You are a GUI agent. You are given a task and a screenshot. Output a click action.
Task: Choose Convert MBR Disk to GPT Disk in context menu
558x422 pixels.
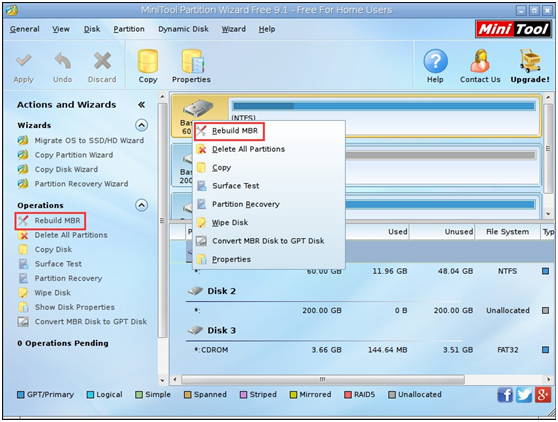269,241
